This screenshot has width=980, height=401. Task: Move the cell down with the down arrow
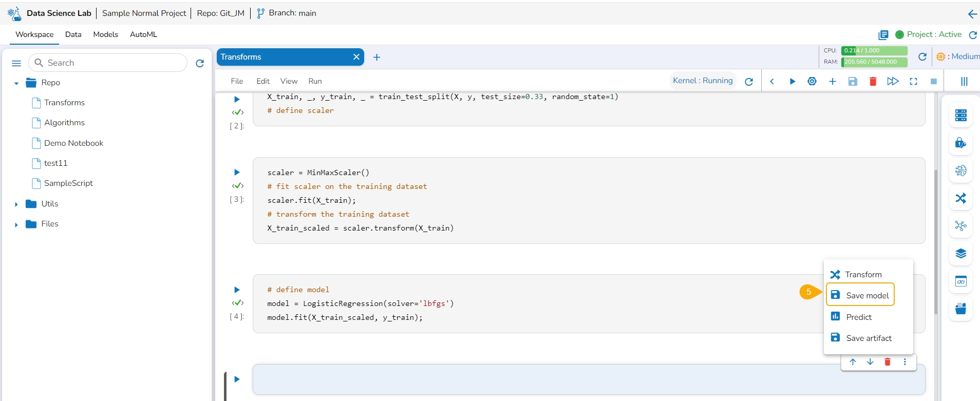(x=870, y=362)
